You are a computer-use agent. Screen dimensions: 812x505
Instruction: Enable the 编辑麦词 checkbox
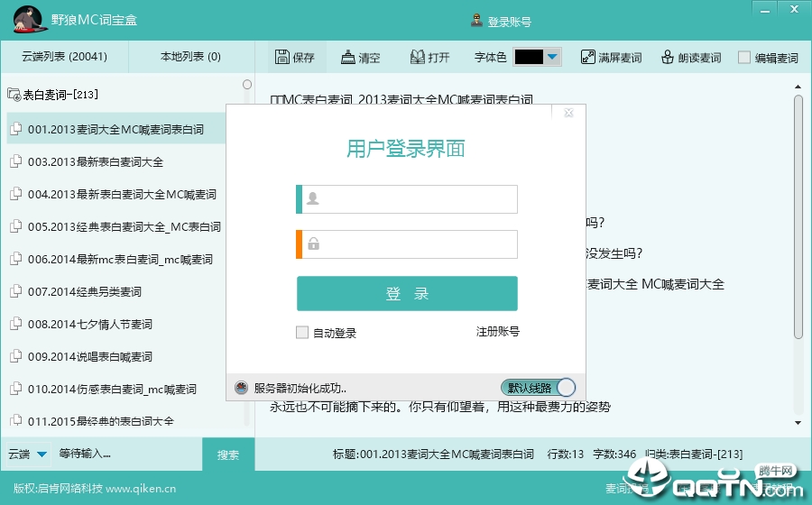click(x=744, y=58)
